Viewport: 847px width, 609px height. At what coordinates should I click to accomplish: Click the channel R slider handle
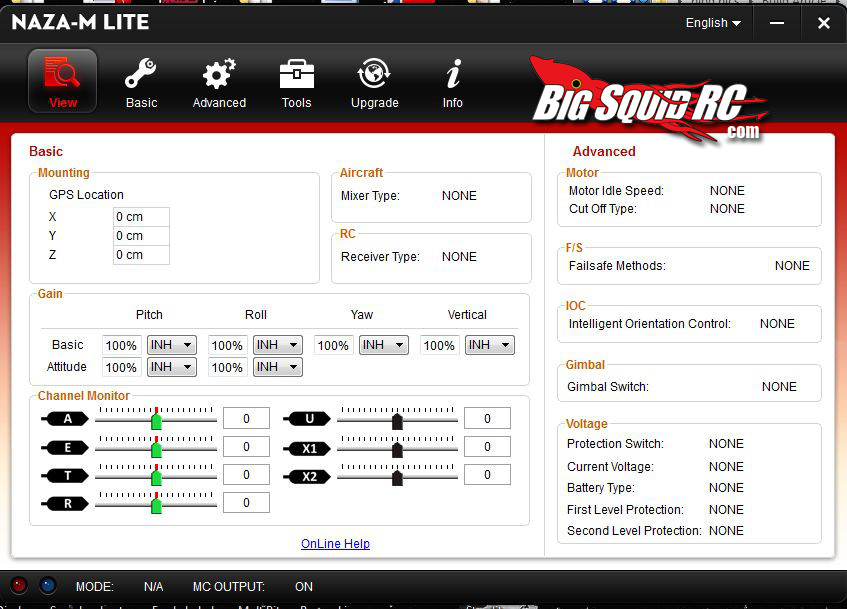click(157, 504)
